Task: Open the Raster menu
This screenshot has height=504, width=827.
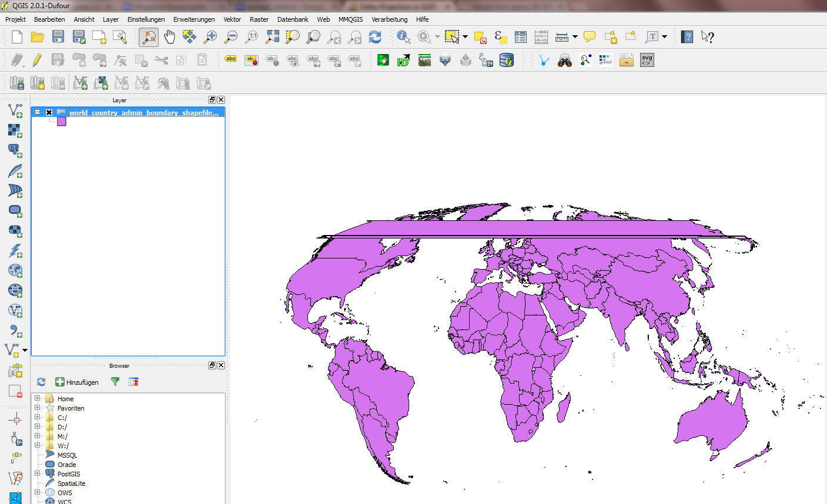Action: (259, 19)
